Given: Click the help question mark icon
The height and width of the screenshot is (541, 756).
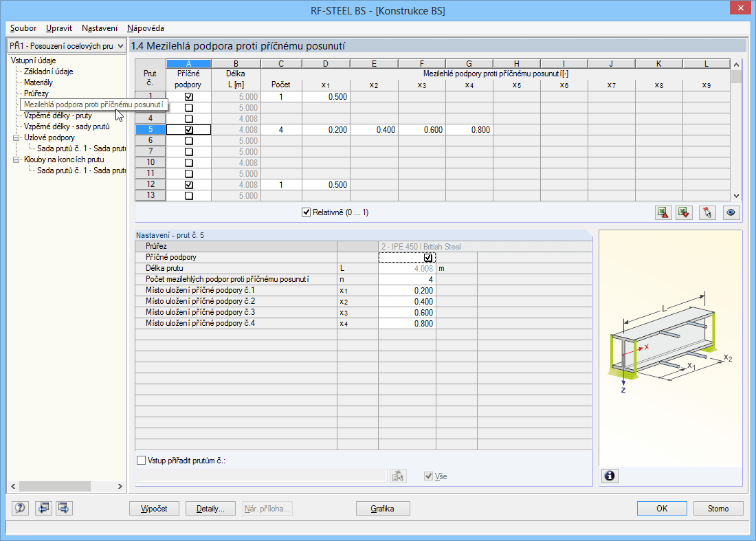Looking at the screenshot, I should pyautogui.click(x=20, y=508).
